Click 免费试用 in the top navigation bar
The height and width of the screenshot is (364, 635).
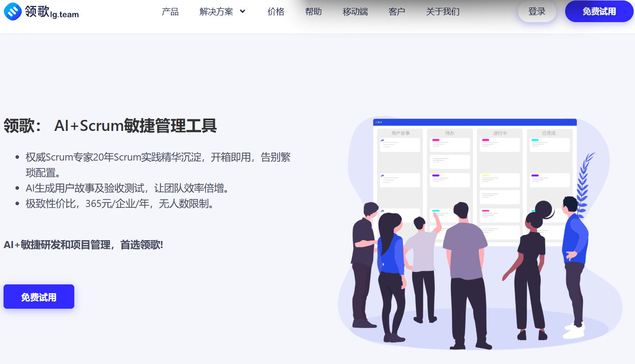[599, 11]
